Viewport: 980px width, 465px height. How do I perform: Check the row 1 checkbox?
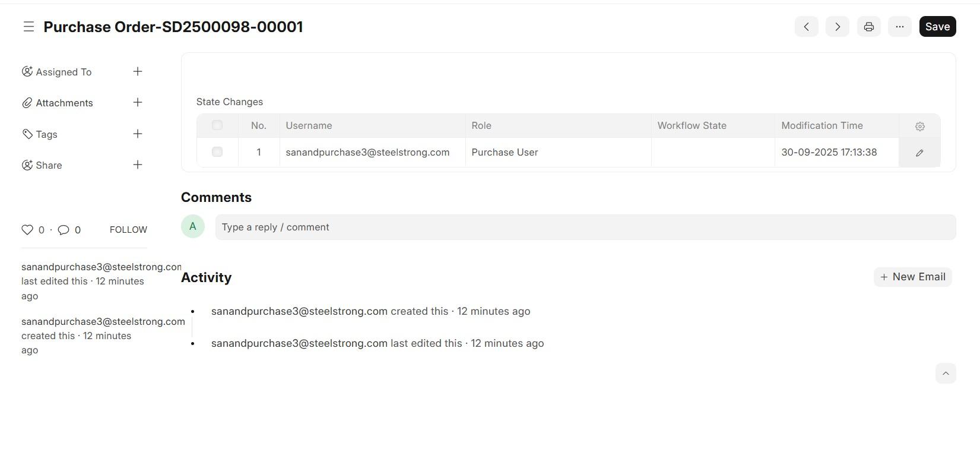pos(217,152)
